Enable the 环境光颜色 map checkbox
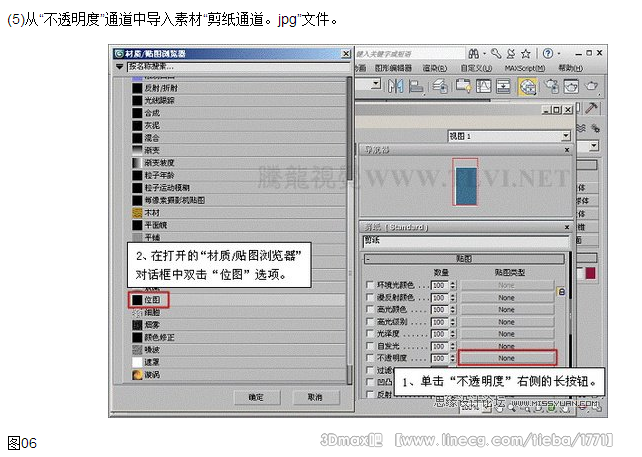Screen dimensions: 642x457 pos(370,284)
